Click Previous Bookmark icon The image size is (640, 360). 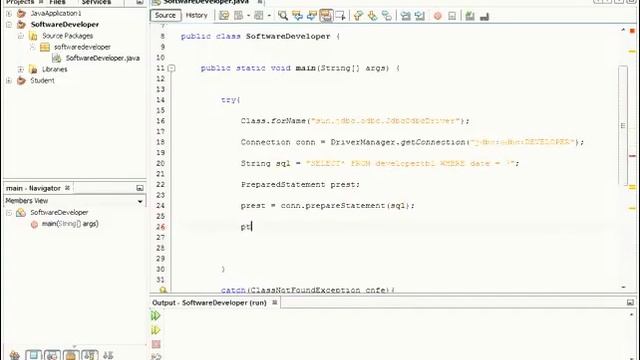coord(358,16)
